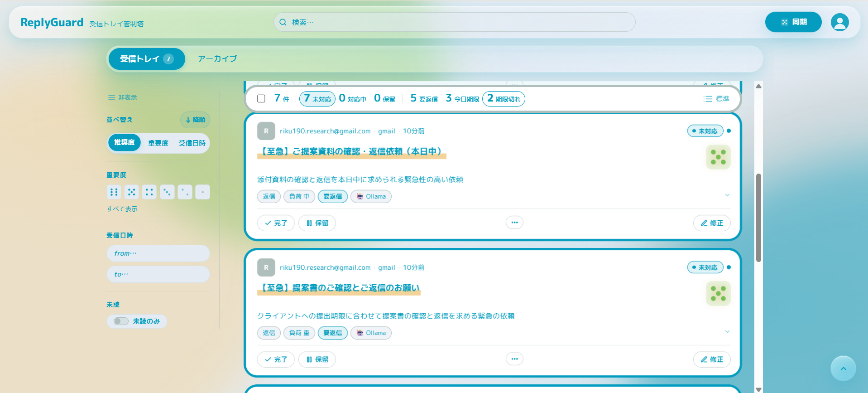Image resolution: width=868 pixels, height=393 pixels.
Task: Click the ReplyGuard logo
Action: coord(52,22)
